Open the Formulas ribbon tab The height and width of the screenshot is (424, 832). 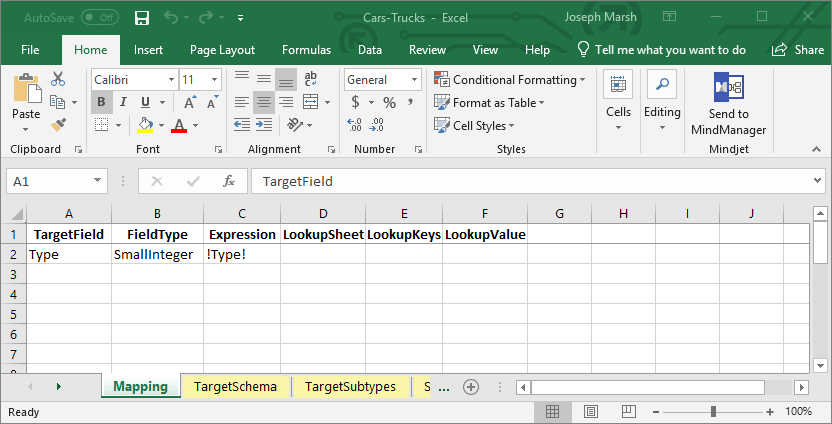click(x=306, y=50)
